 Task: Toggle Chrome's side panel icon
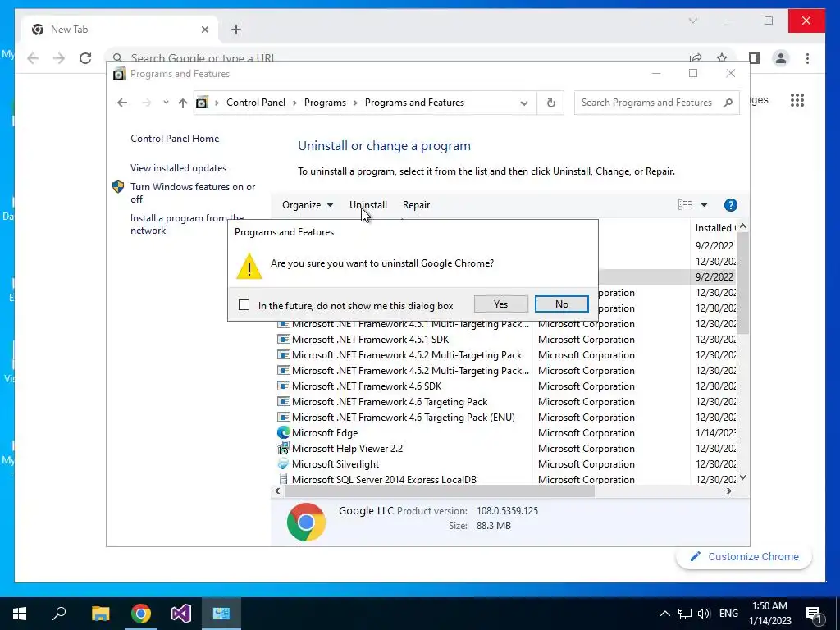tap(755, 58)
